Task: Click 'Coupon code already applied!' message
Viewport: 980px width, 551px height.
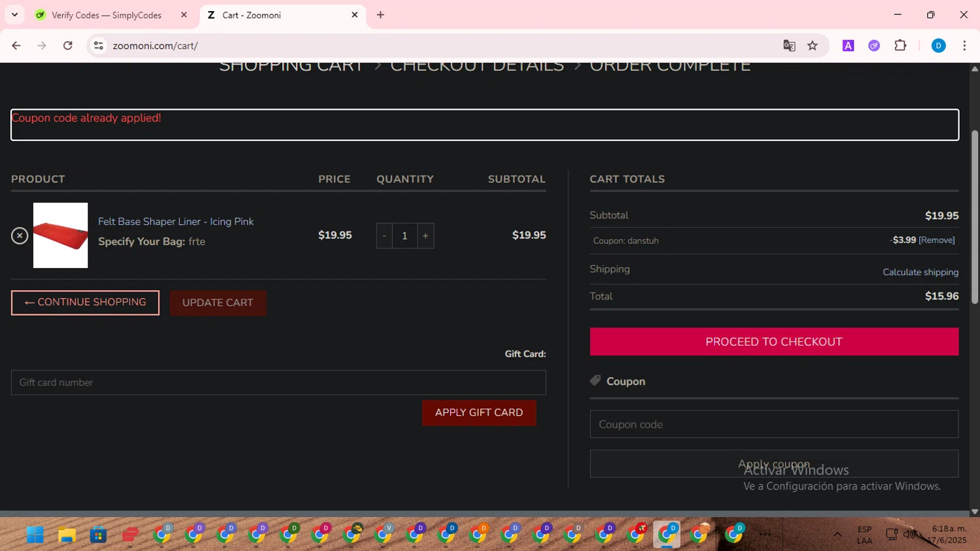Action: (86, 118)
